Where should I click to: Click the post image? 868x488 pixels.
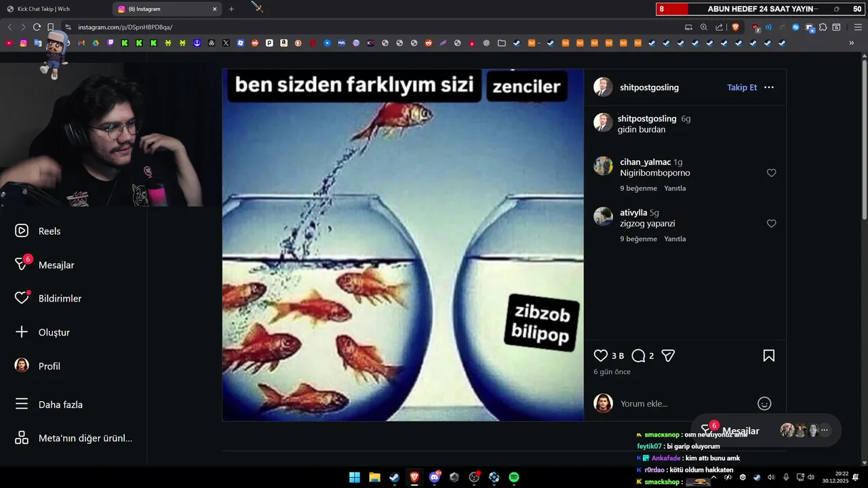pyautogui.click(x=403, y=245)
